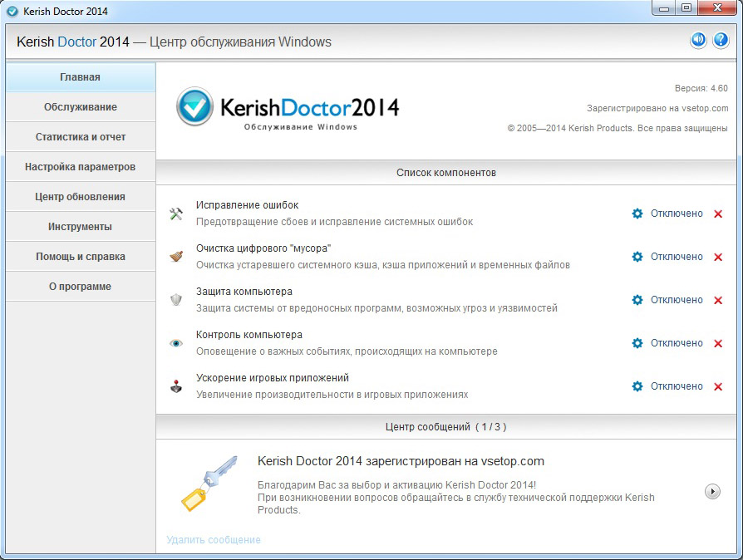
Task: Click the key icon in the message center
Action: point(209,484)
